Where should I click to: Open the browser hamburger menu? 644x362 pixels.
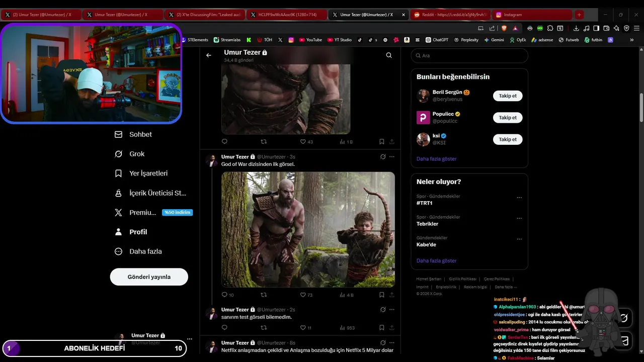[636, 28]
